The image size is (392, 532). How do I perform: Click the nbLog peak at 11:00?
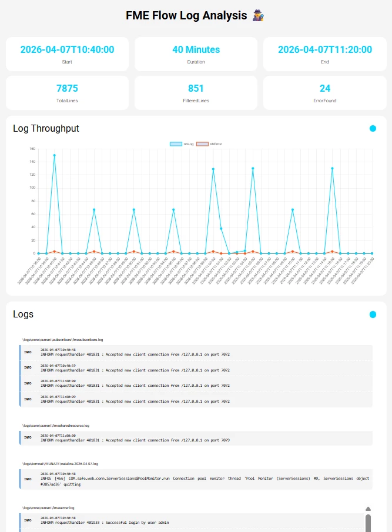click(x=213, y=169)
